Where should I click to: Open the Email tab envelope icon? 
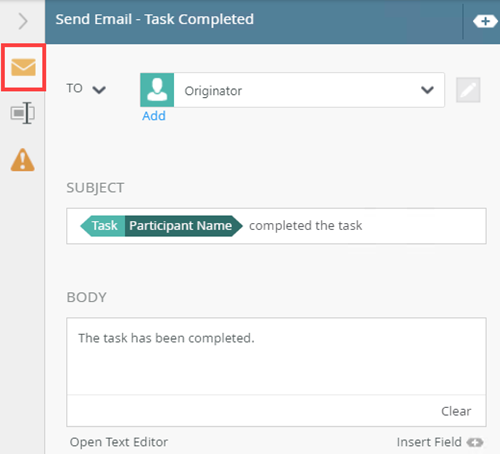pos(23,67)
